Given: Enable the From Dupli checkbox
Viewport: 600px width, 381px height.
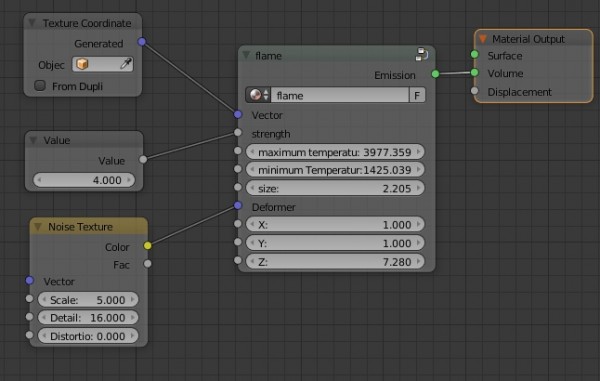Looking at the screenshot, I should (x=40, y=85).
